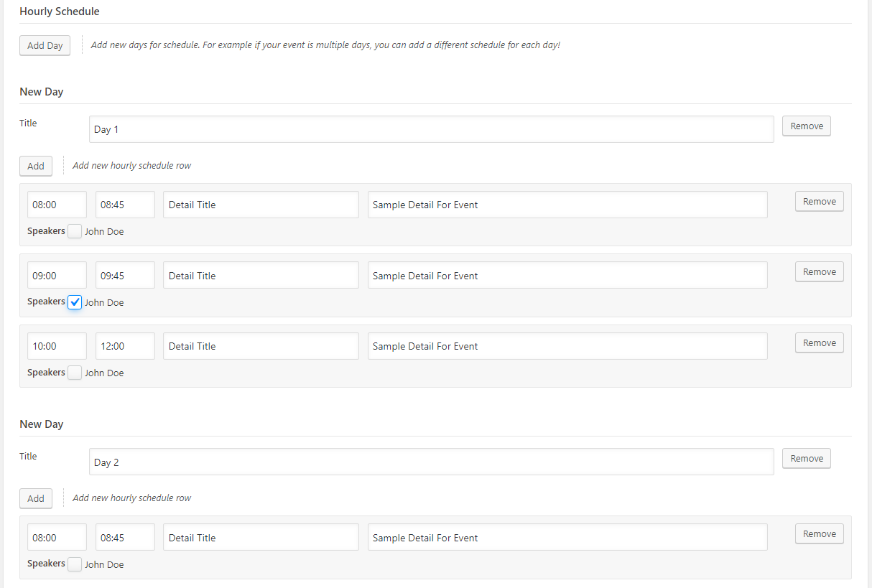The width and height of the screenshot is (872, 588).
Task: Uncheck John Doe speaker for 09:00 row
Action: pos(75,302)
